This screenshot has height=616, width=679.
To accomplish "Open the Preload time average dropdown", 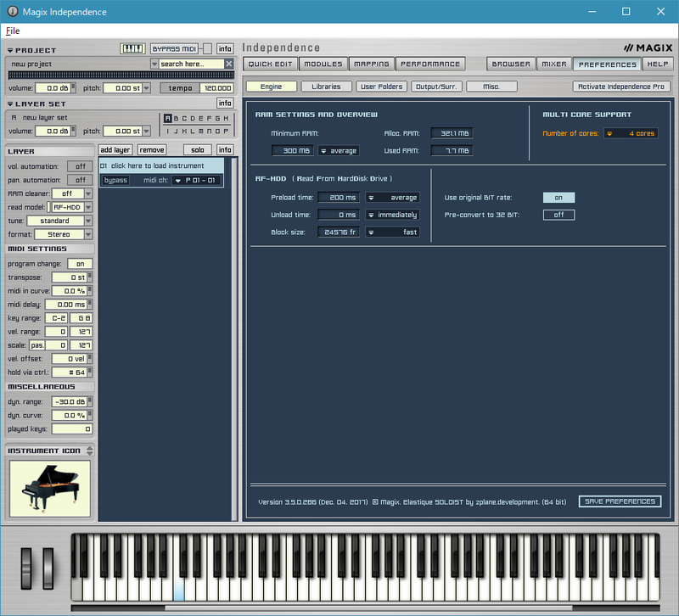I will [392, 198].
